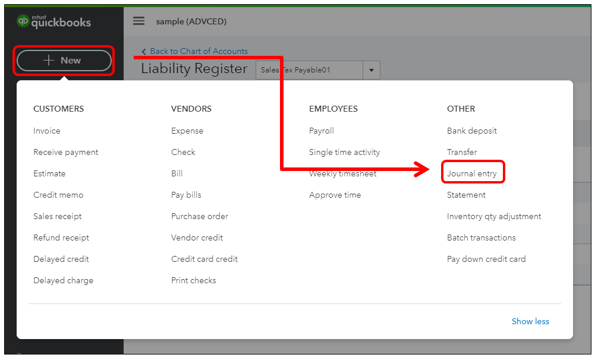Select Inventory qty adjustment

point(494,216)
